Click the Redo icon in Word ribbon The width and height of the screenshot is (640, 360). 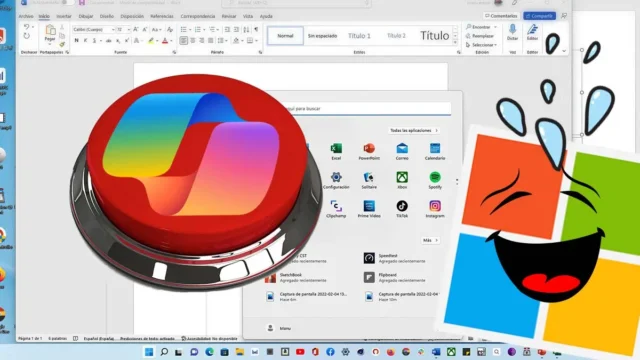[27, 36]
